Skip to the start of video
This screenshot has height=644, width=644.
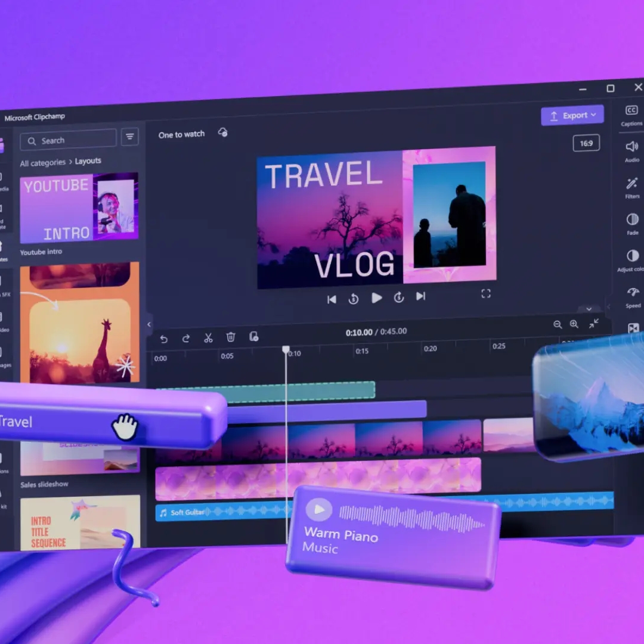pos(332,299)
